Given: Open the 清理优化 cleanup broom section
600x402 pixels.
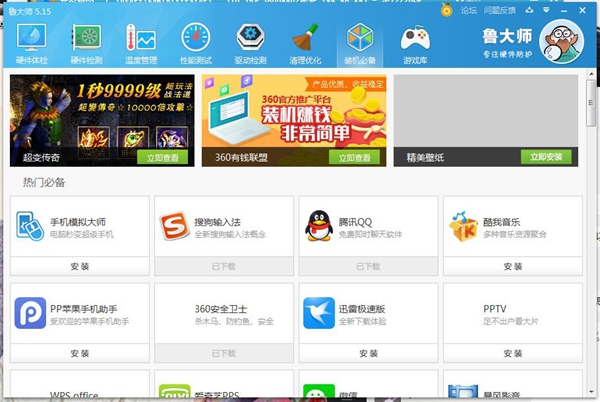Looking at the screenshot, I should tap(305, 43).
